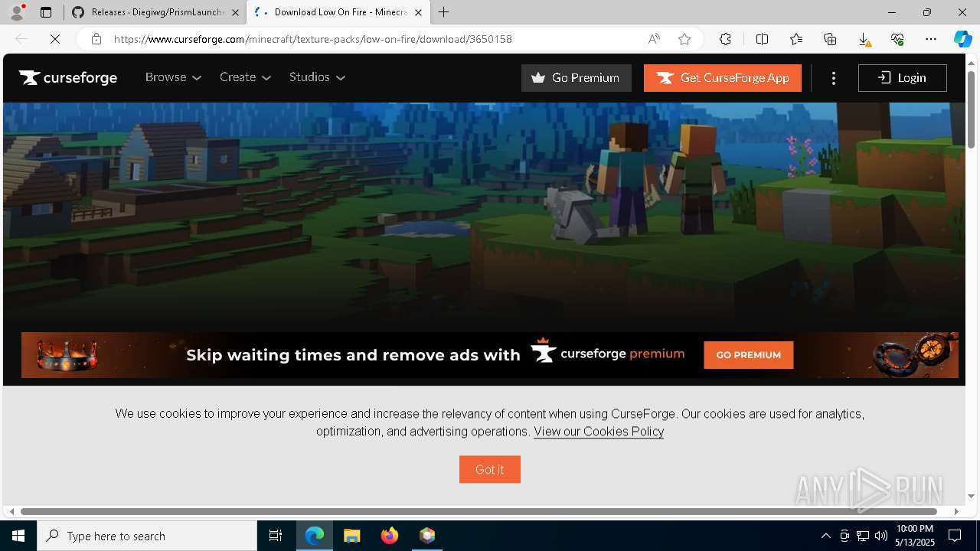Open Task View on the taskbar
Viewport: 980px width, 551px height.
pos(276,536)
